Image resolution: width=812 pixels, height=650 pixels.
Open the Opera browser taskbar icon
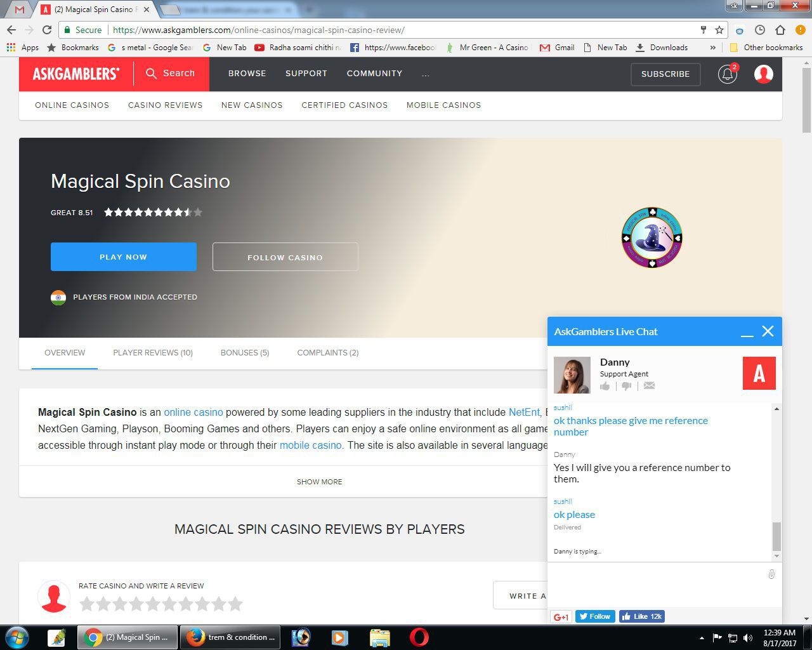pos(419,637)
